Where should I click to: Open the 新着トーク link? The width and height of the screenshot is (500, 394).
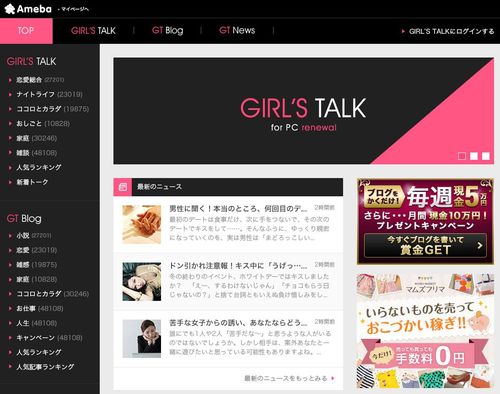pos(32,182)
